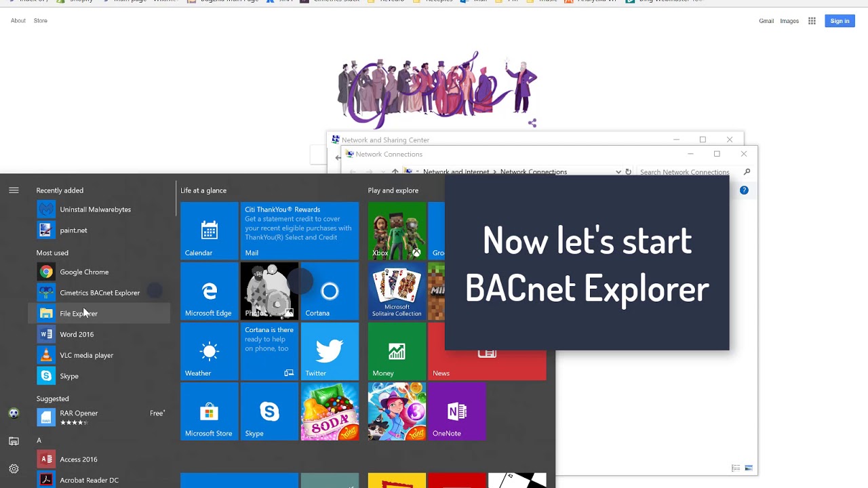Screen dimensions: 868x488
Task: Click the 'Network and Internet' breadcrumb
Action: click(x=456, y=172)
